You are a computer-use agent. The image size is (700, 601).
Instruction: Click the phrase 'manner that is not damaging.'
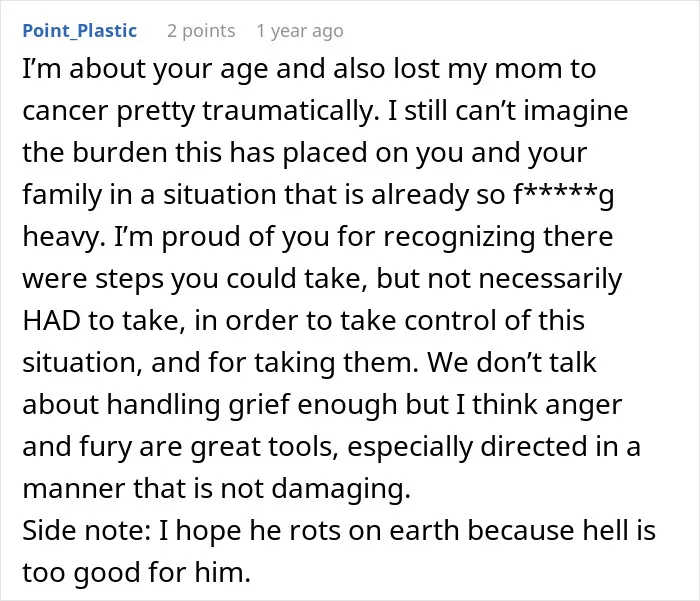tap(217, 488)
